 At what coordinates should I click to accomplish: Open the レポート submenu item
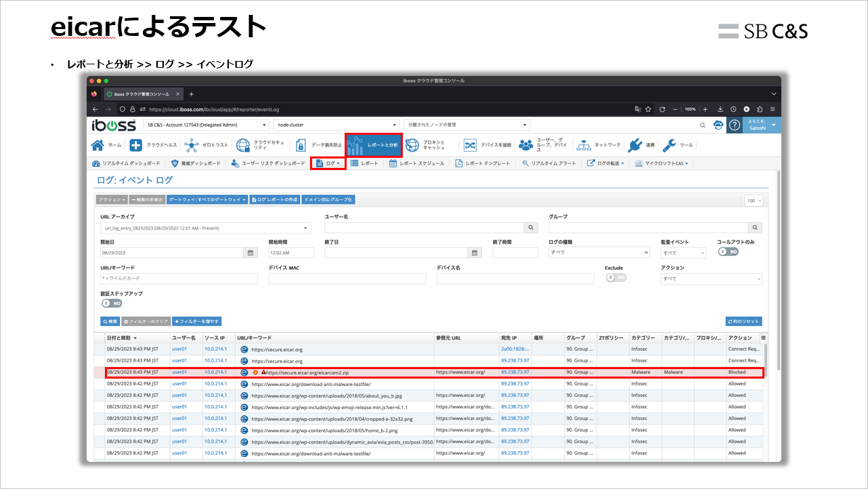point(364,163)
